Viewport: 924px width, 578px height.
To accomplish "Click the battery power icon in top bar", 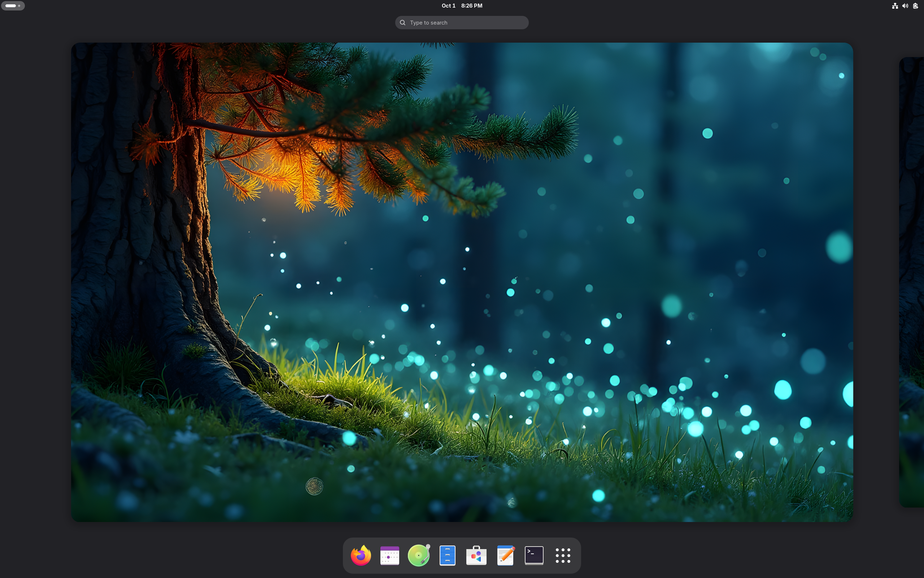I will pyautogui.click(x=915, y=6).
